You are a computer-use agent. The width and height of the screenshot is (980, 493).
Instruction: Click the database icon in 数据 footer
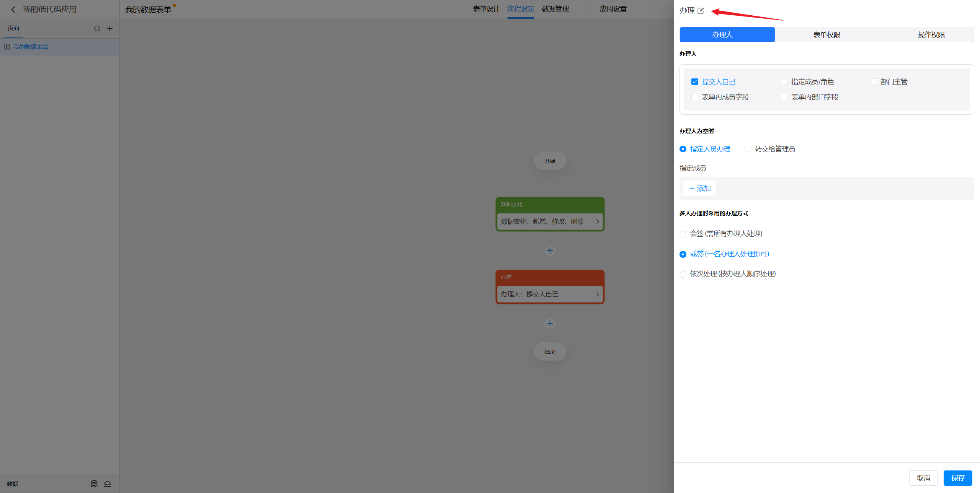tap(94, 484)
